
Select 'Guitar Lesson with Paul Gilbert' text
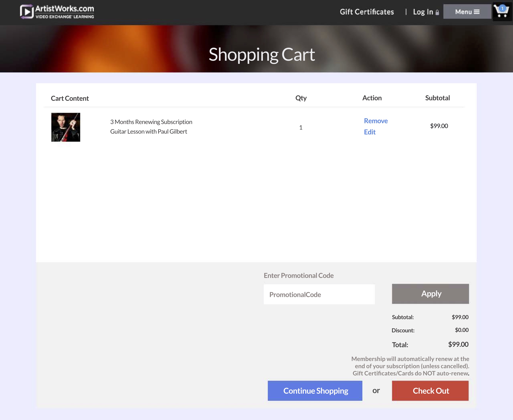click(x=149, y=132)
